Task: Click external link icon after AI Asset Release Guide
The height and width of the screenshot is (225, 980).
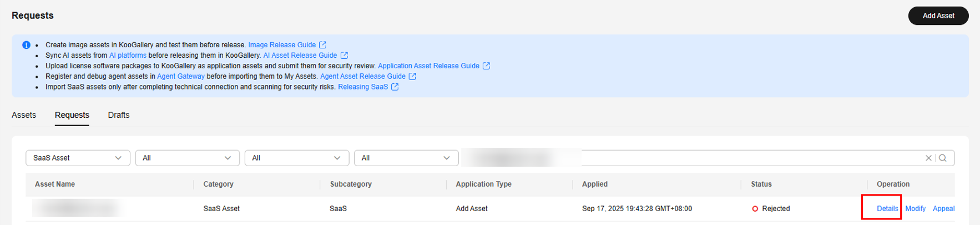Action: pyautogui.click(x=344, y=56)
